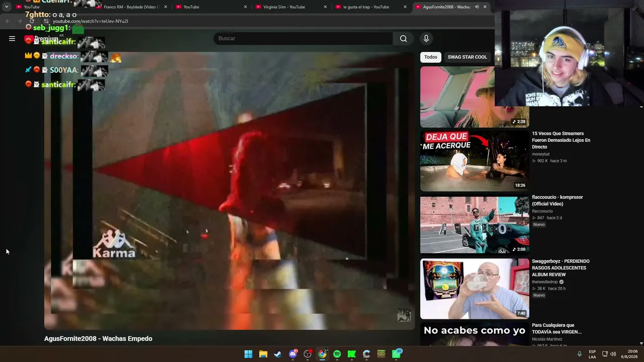Viewport: 644px width, 362px height.
Task: Mute the AgusFornite2008 tab via its speaker icon
Action: pyautogui.click(x=476, y=7)
